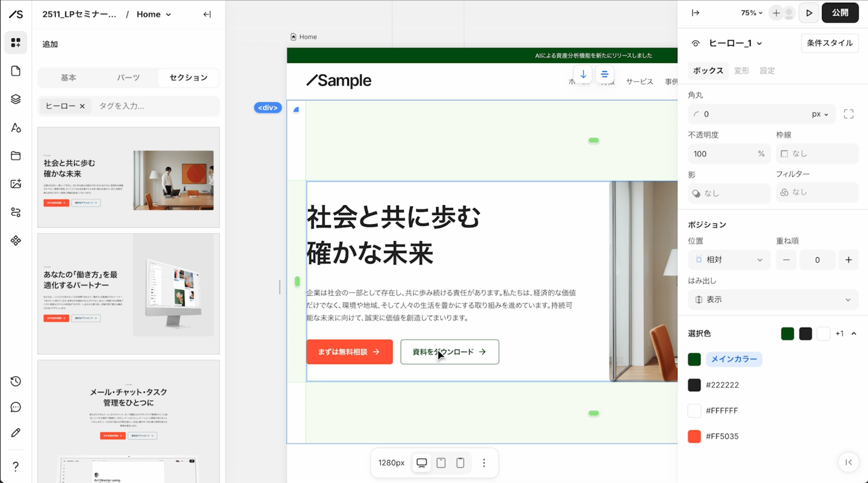Click the typography styles icon in sidebar
The image size is (868, 483).
(16, 128)
